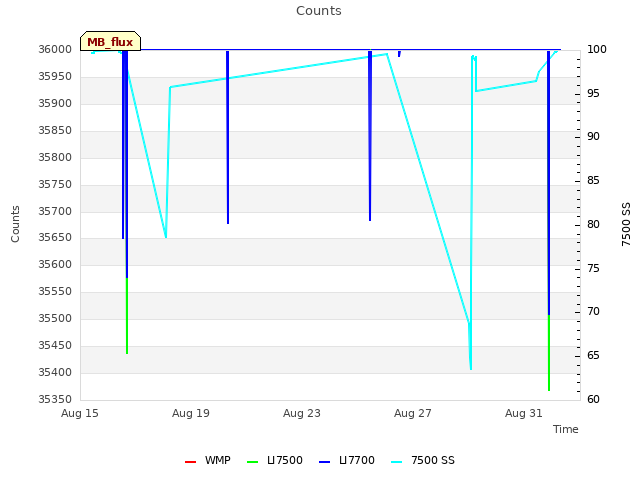Viewport: 640px width, 480px height.
Task: Click the Aug 15 x-axis label
Action: click(x=80, y=413)
